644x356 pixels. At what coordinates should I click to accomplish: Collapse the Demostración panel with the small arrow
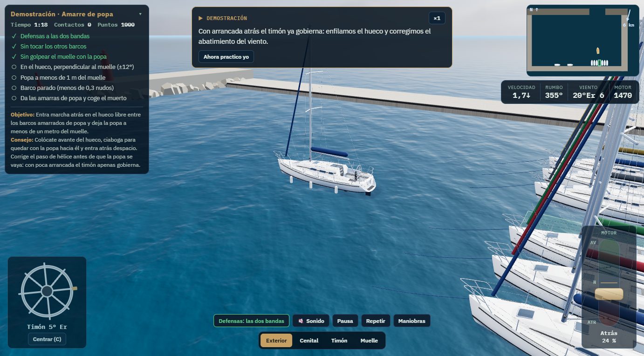(x=140, y=14)
